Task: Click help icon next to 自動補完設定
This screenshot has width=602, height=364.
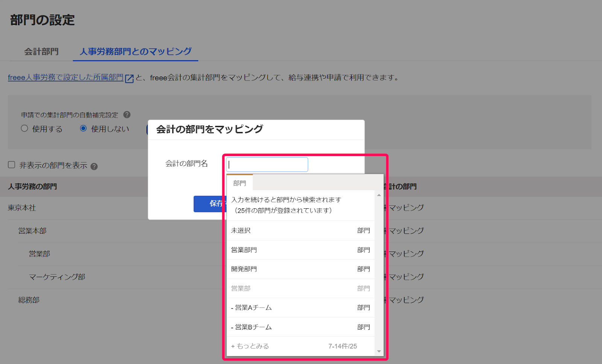Action: (127, 115)
